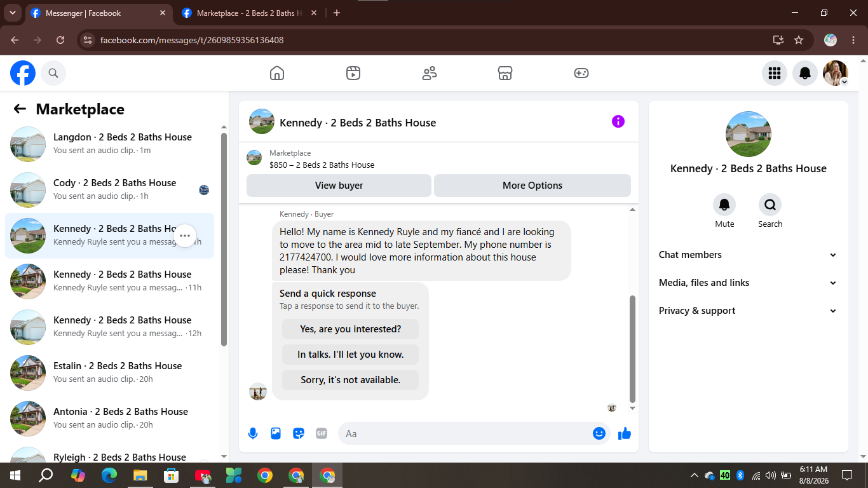This screenshot has width=868, height=488.
Task: View site information icon in address bar
Action: tap(88, 40)
